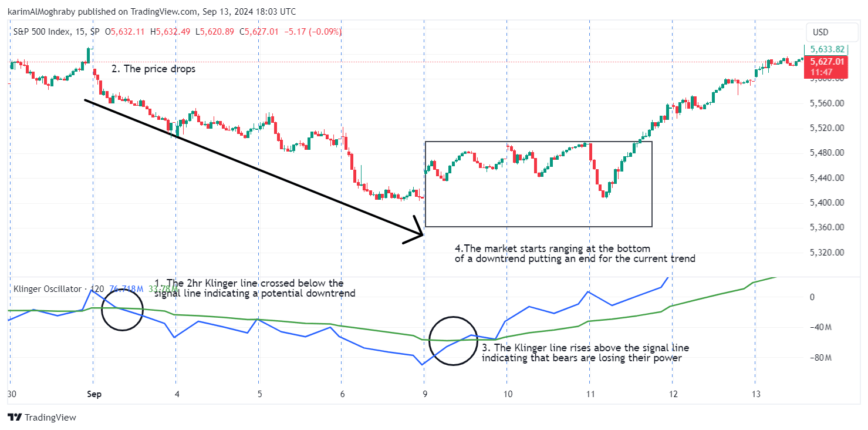Click the 5,360.00 price axis label
The width and height of the screenshot is (868, 430).
coord(827,227)
